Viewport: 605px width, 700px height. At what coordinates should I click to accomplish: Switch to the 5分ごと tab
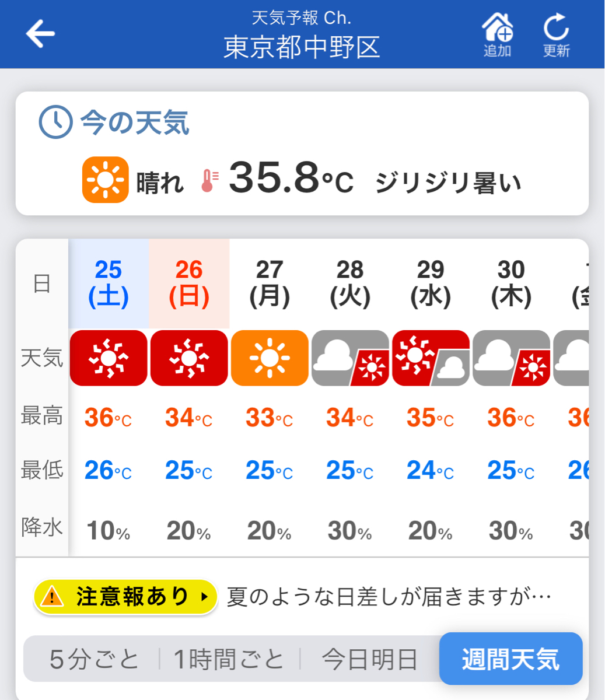[94, 659]
